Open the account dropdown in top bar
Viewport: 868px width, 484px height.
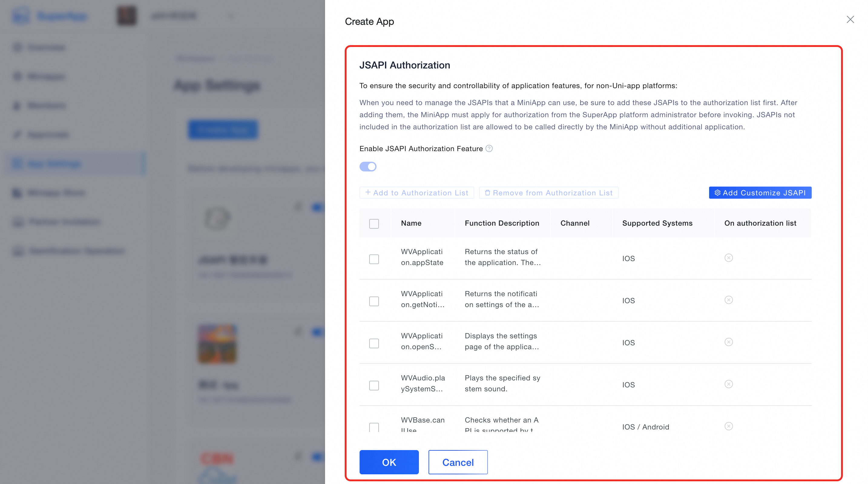pyautogui.click(x=231, y=15)
